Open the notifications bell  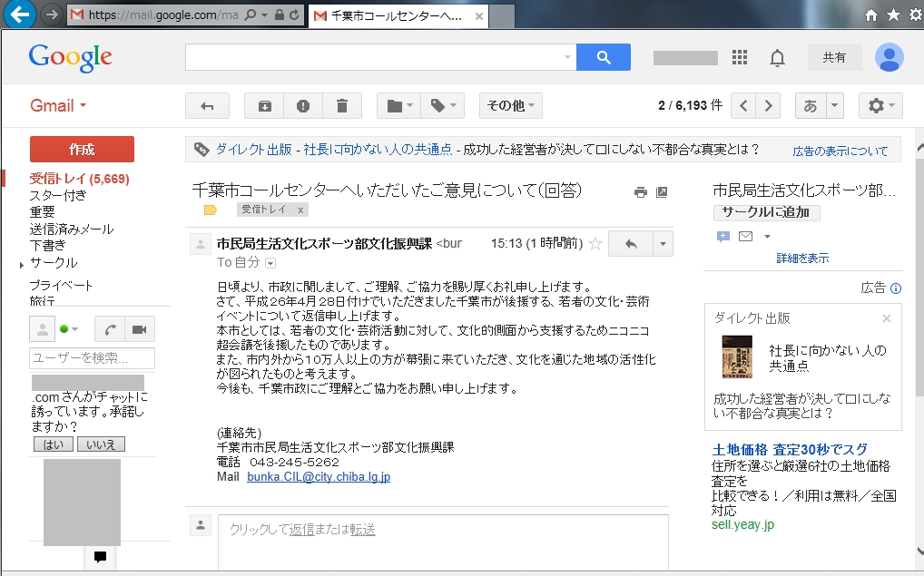[x=777, y=58]
